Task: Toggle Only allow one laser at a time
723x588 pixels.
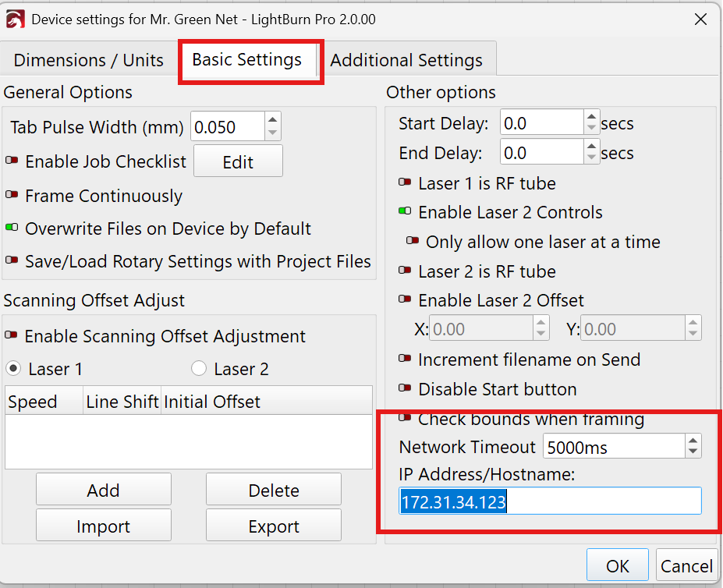Action: point(414,240)
